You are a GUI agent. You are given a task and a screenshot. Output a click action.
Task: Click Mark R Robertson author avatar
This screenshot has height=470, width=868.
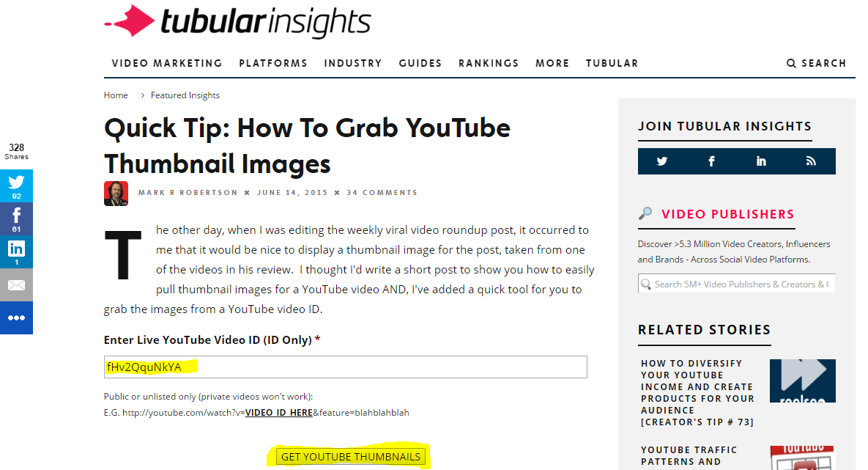click(x=116, y=194)
